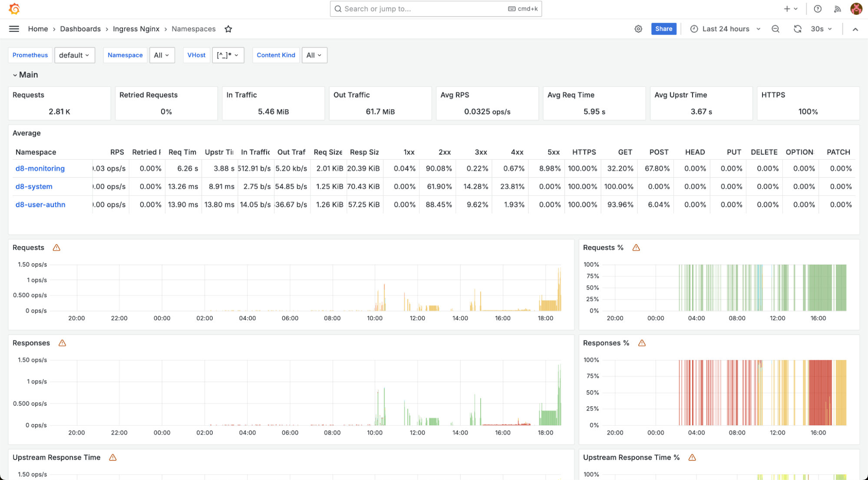The width and height of the screenshot is (868, 480).
Task: Open the hamburger sidebar menu
Action: point(14,29)
